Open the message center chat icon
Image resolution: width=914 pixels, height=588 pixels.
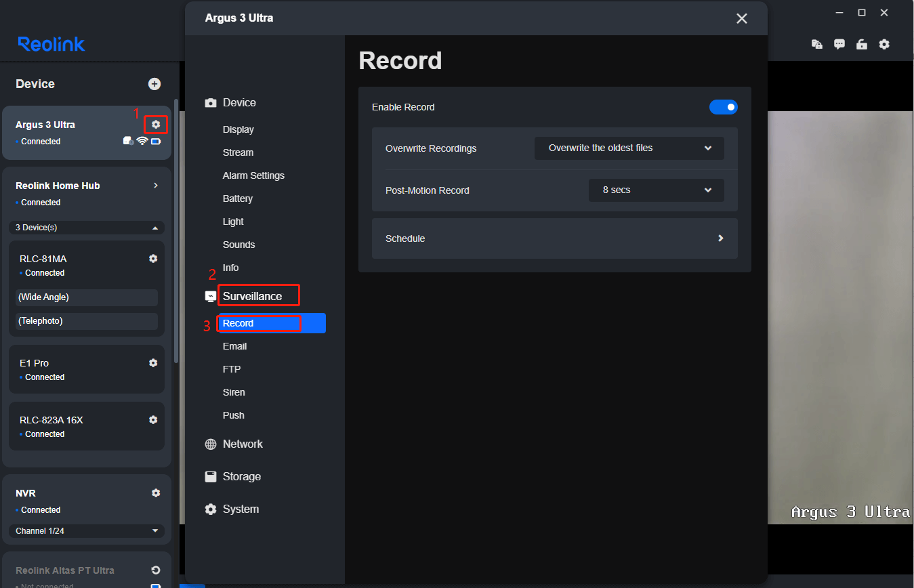pyautogui.click(x=839, y=44)
